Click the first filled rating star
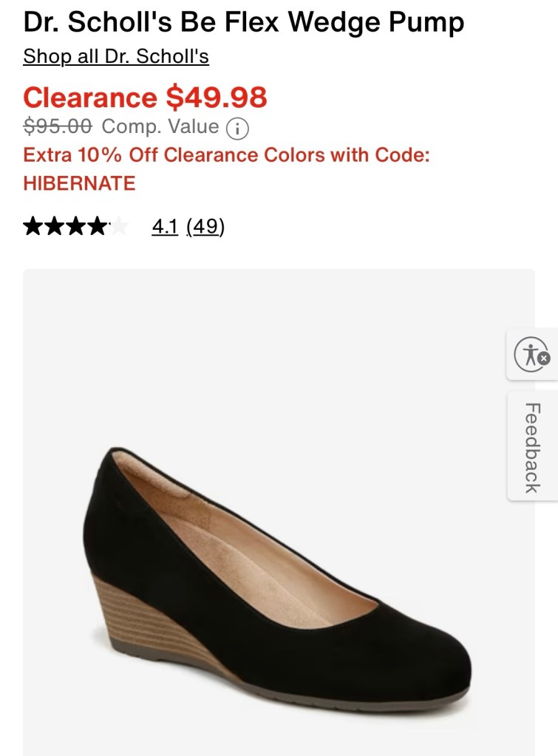This screenshot has width=558, height=756. tap(33, 227)
